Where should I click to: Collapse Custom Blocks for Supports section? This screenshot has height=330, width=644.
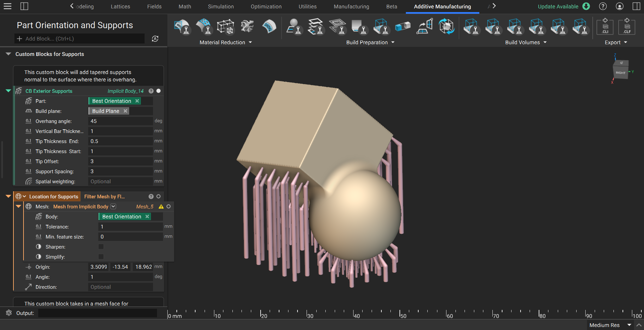(x=8, y=54)
